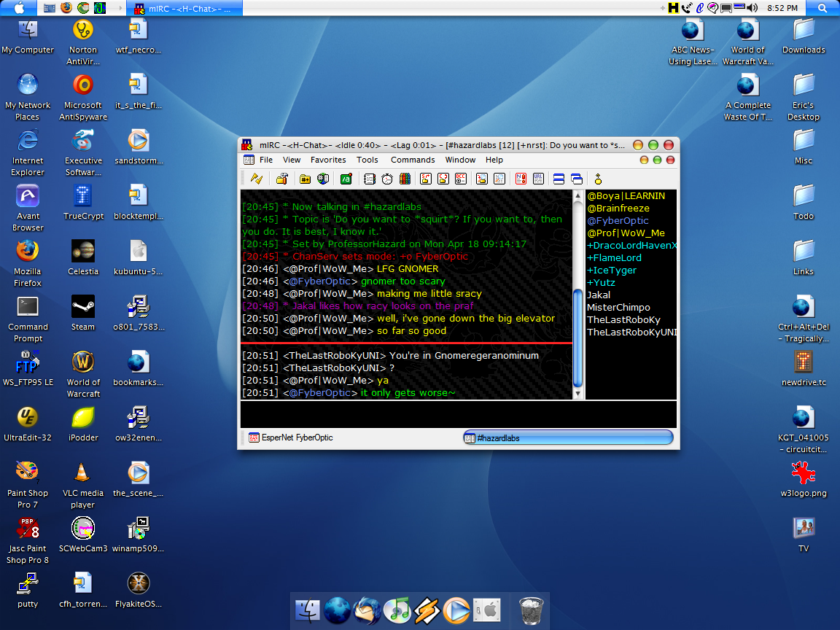Click the DCC Chat toolbar icon

(443, 179)
